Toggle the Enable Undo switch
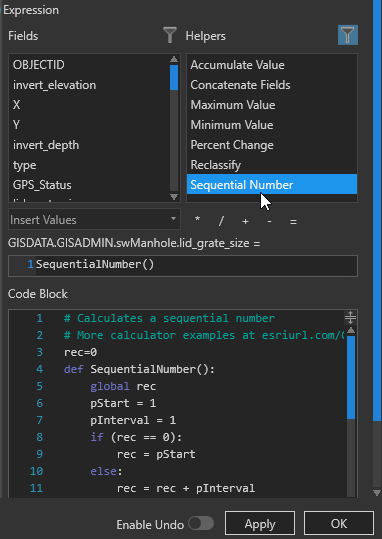 pos(201,524)
